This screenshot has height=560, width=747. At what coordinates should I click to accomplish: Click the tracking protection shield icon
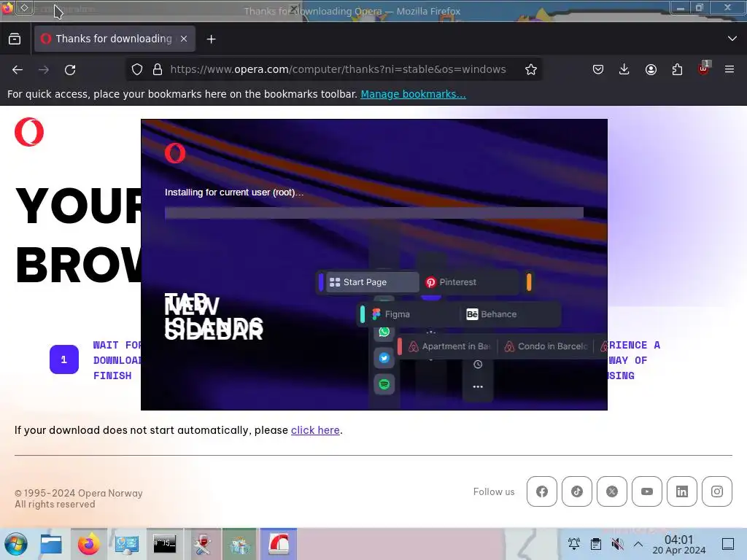(137, 69)
